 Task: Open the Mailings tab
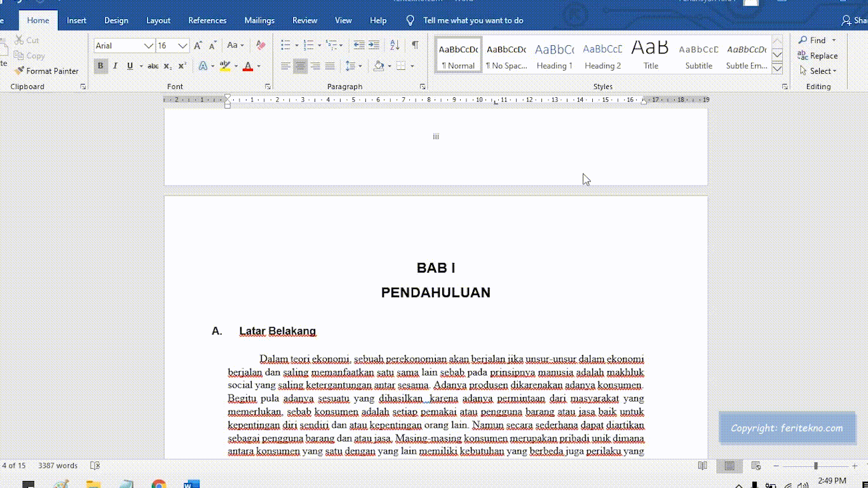(259, 20)
